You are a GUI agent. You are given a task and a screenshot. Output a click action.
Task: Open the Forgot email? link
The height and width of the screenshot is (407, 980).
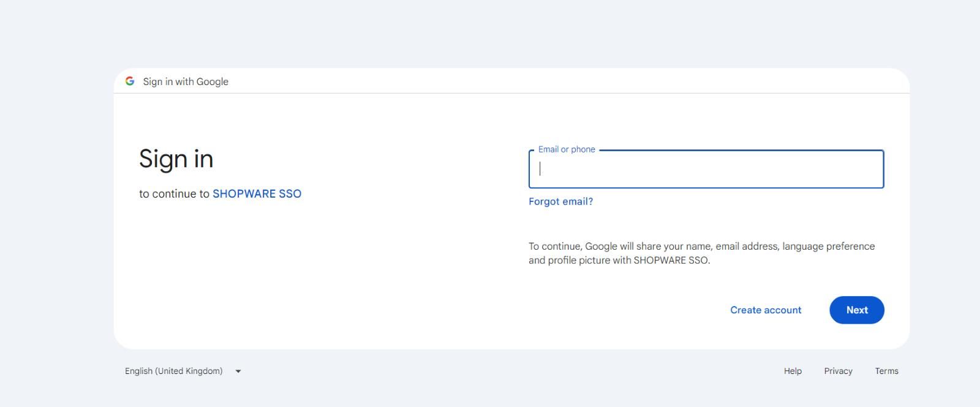click(560, 201)
